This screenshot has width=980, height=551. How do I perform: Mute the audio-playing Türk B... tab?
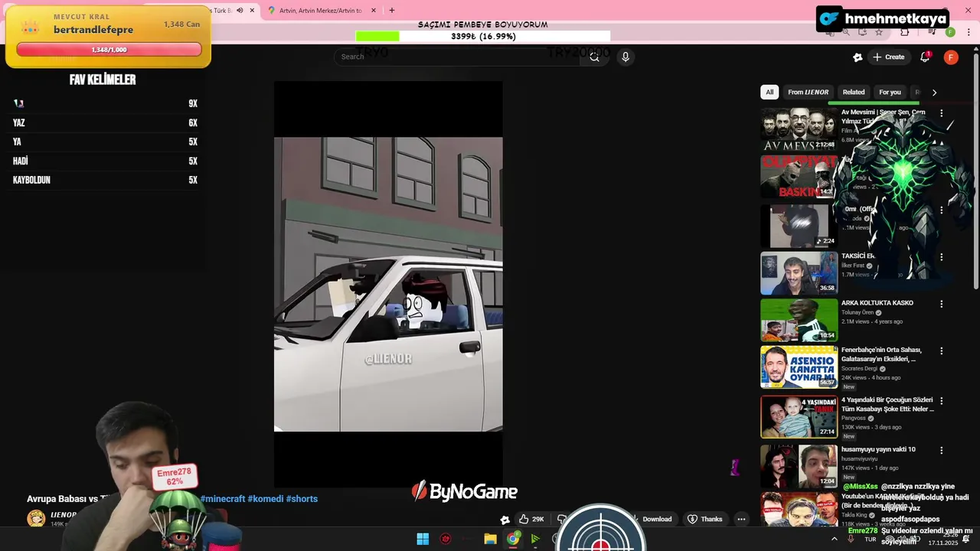(x=240, y=11)
